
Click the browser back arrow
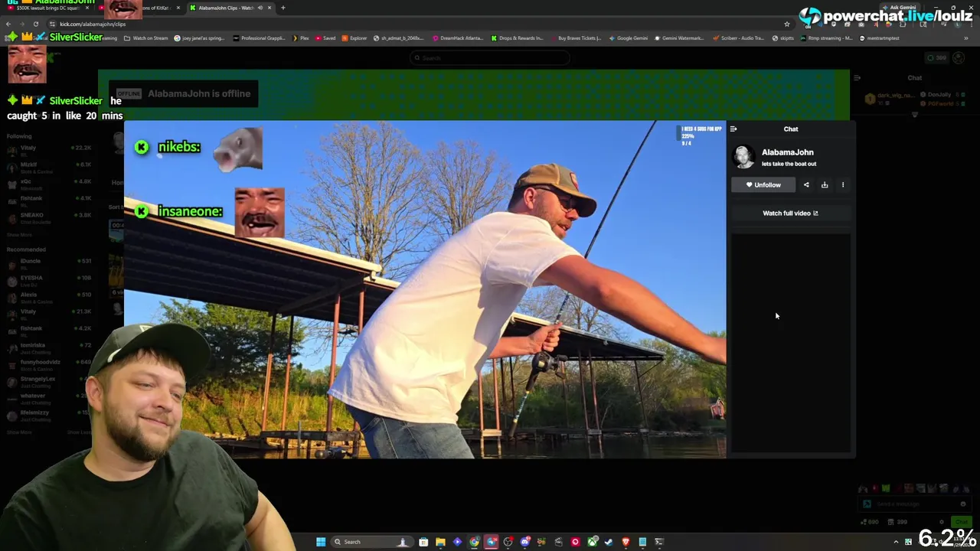click(8, 24)
